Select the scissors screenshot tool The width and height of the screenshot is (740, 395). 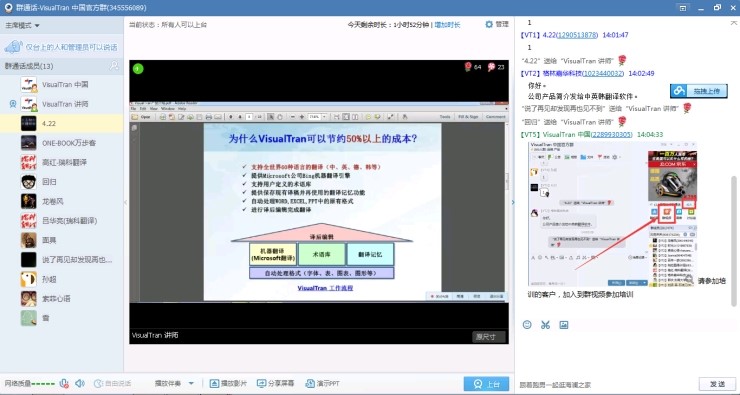tap(546, 325)
